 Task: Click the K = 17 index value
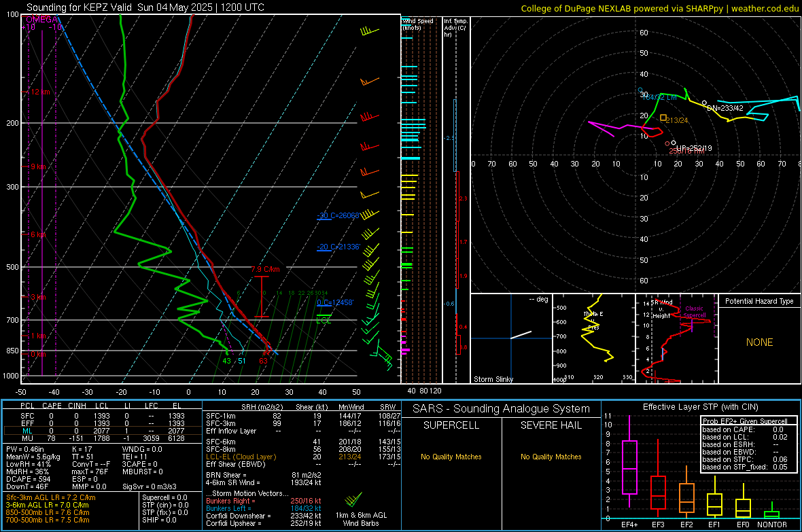[x=82, y=449]
